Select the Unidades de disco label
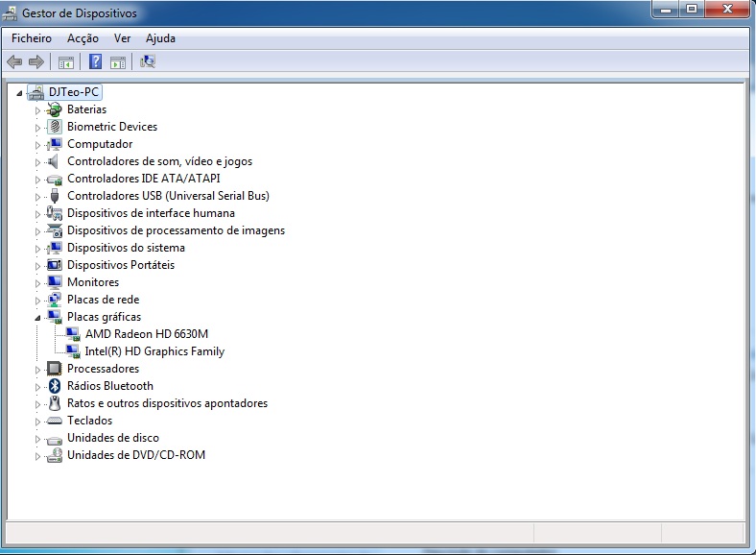 pyautogui.click(x=113, y=438)
